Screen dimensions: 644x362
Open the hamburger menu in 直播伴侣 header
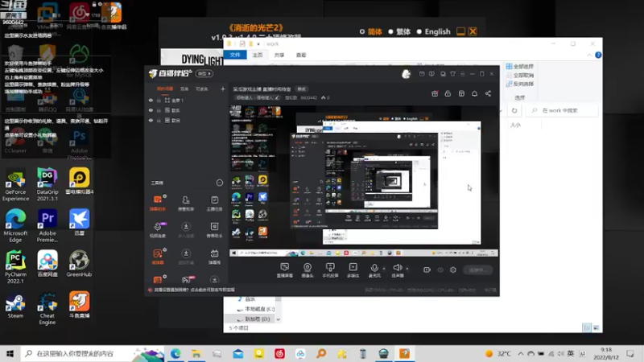click(x=462, y=74)
